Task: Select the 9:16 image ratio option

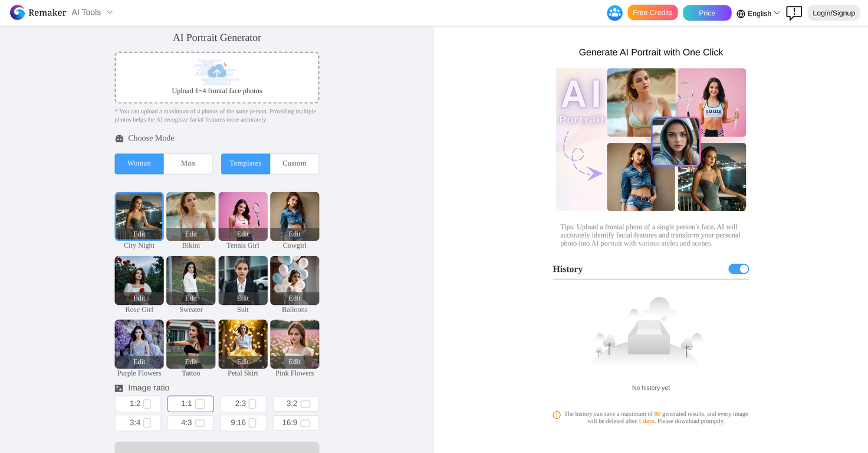Action: [243, 422]
